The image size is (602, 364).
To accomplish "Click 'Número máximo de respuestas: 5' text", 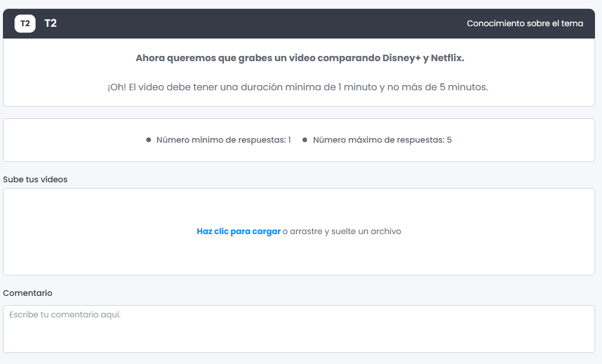I will [x=382, y=140].
